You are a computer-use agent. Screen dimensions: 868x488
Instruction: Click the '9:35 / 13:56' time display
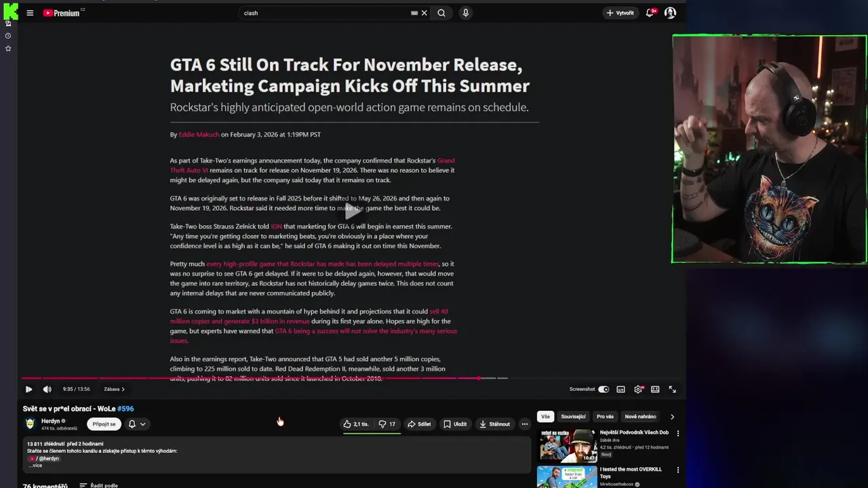point(76,389)
